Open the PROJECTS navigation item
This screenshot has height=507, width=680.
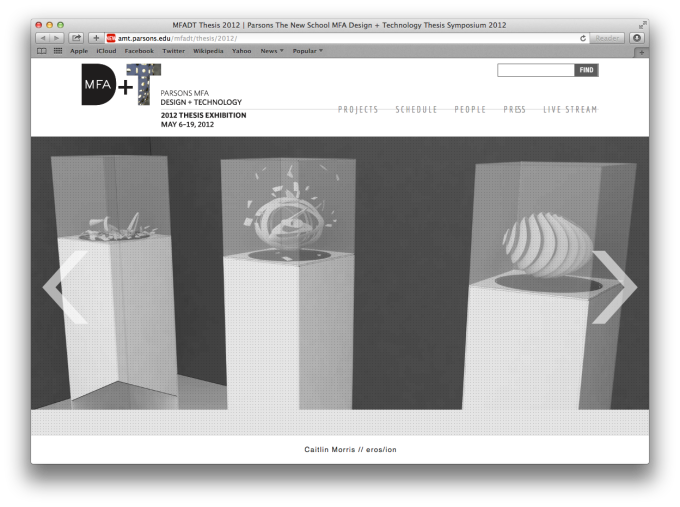click(358, 109)
